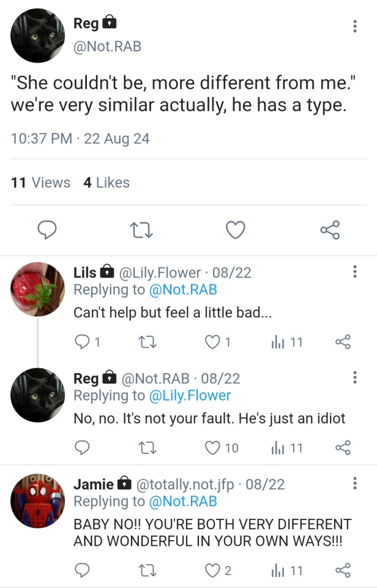377x588 pixels.
Task: Open more options on Lils' reply
Action: (355, 272)
